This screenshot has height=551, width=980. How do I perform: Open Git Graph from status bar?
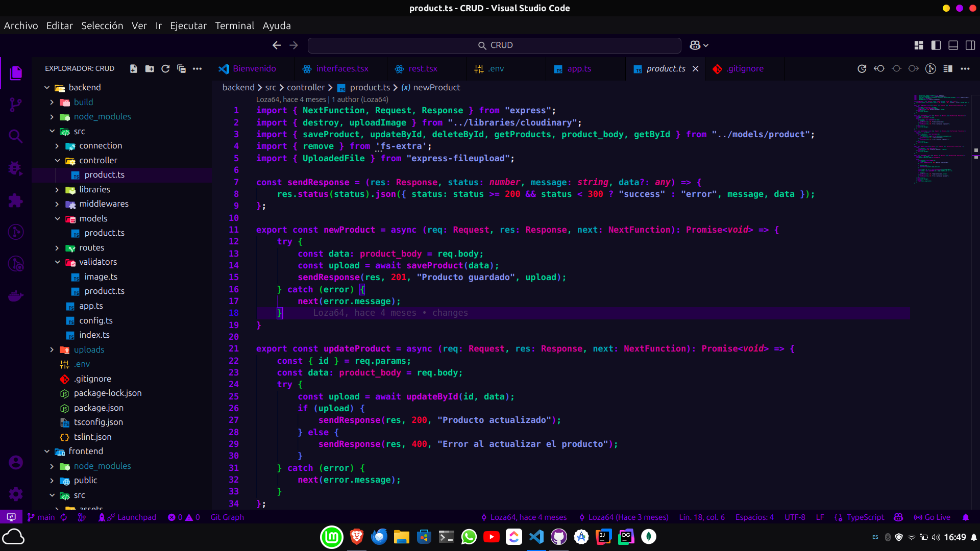pyautogui.click(x=227, y=517)
